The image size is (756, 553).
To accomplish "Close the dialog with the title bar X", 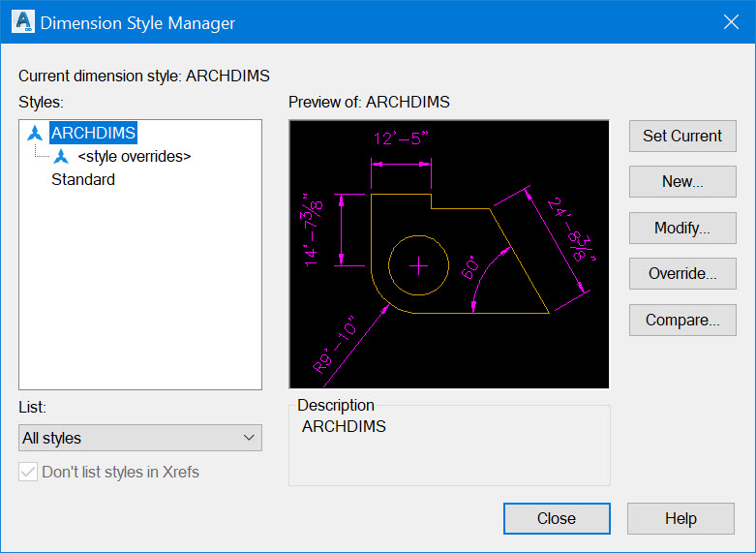I will coord(731,22).
